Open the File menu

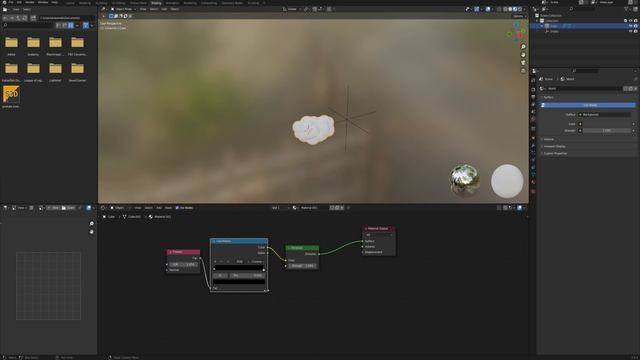(11, 2)
